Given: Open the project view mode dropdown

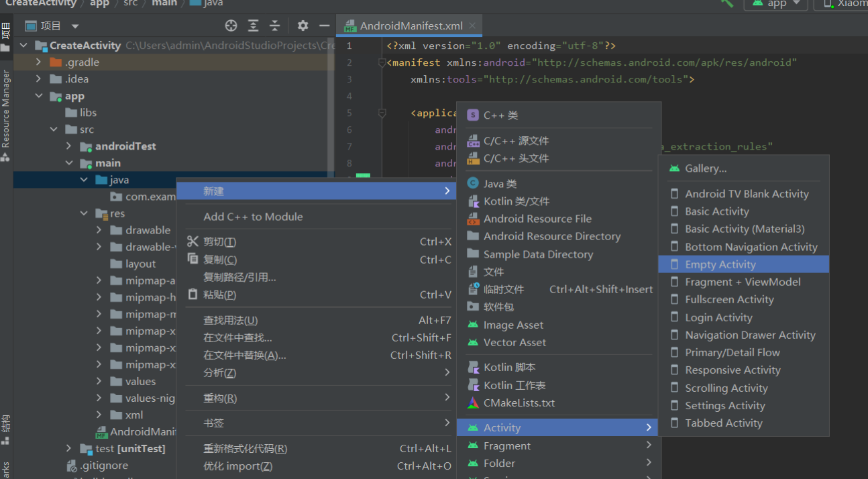Looking at the screenshot, I should pos(75,26).
